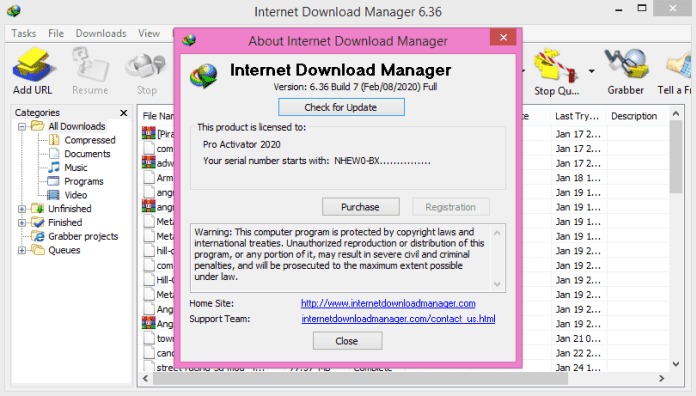
Task: Select the Compressed category
Action: [90, 140]
